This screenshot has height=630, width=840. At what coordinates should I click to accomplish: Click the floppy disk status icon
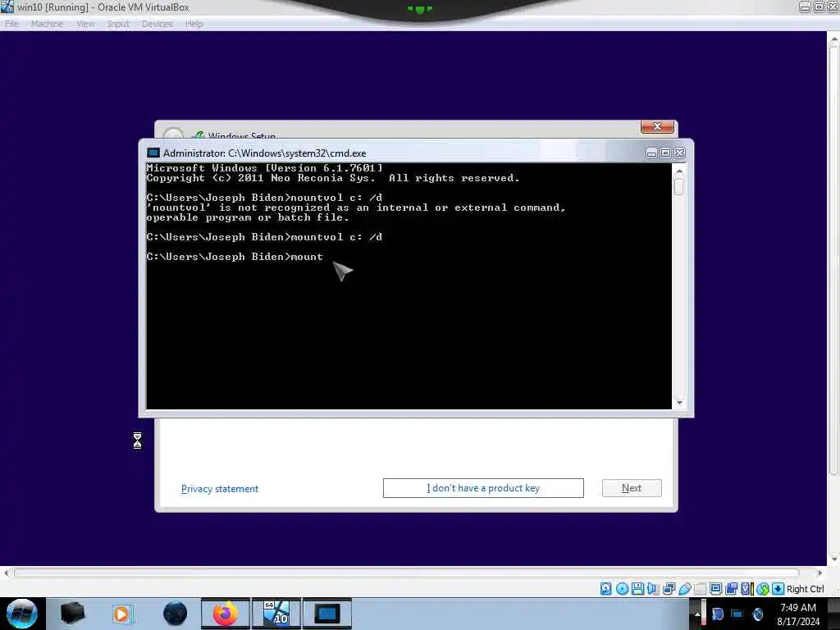(x=637, y=589)
